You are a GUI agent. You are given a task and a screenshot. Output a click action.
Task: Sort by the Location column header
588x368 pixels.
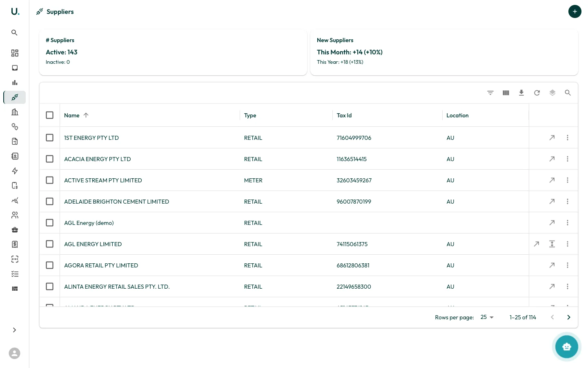pyautogui.click(x=457, y=115)
